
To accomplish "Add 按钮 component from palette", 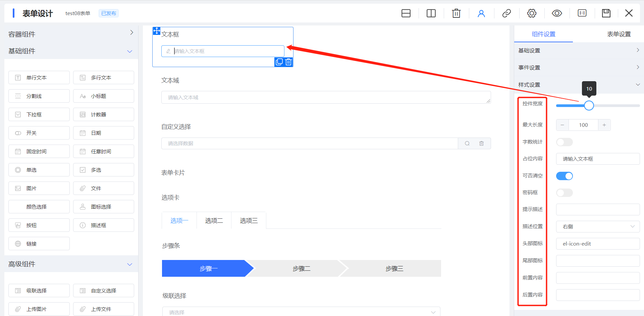I will 39,225.
